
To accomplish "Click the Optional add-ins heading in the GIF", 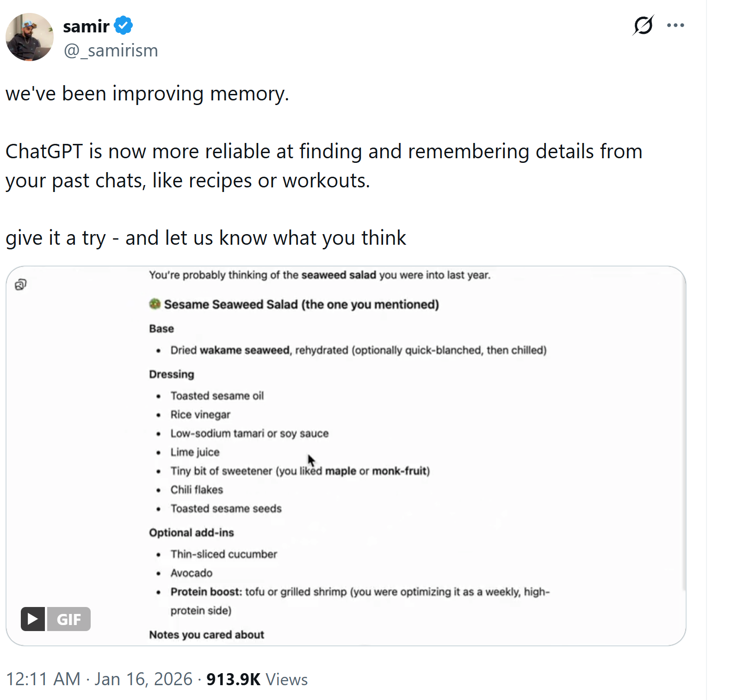I will coord(191,533).
